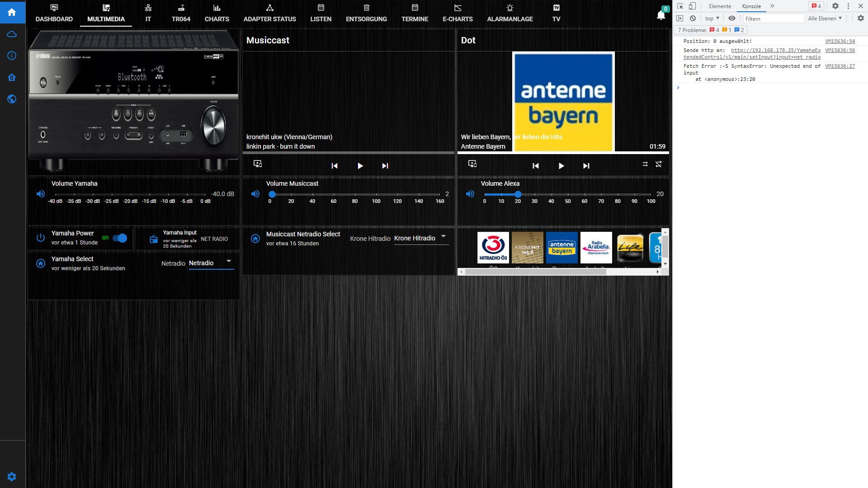Toggle Yamaha Power switch

point(120,238)
